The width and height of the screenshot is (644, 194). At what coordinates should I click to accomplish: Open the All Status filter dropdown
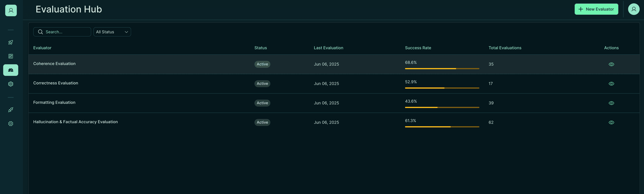pyautogui.click(x=112, y=32)
